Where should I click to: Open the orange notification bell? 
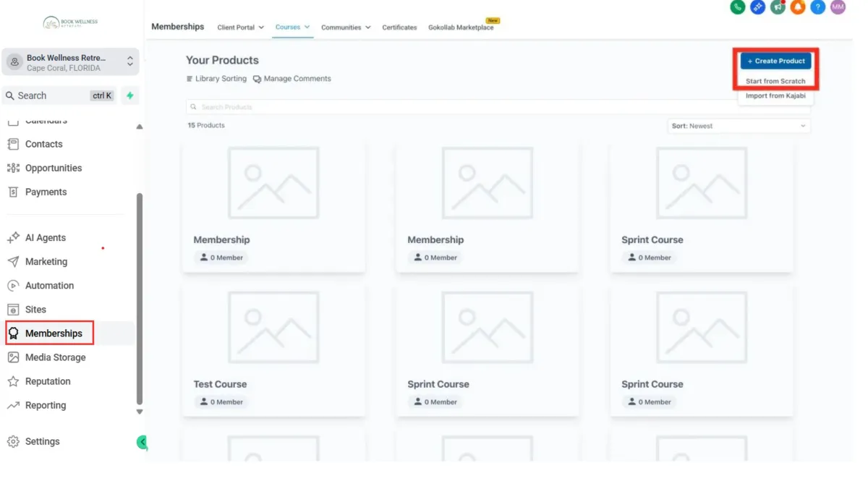(798, 7)
